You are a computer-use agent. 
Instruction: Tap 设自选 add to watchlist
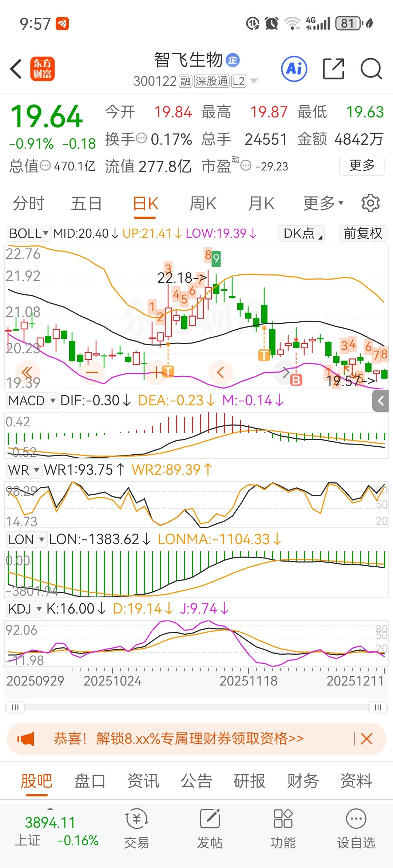(x=356, y=828)
